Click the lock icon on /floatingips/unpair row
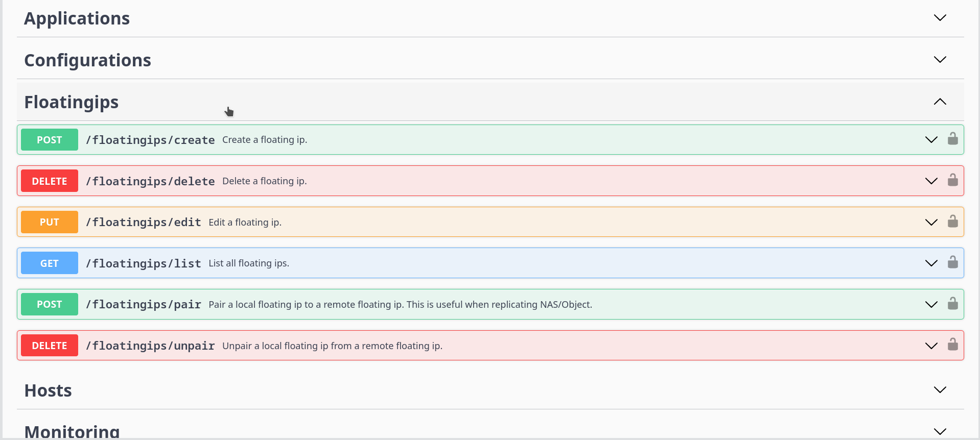This screenshot has height=440, width=980. pyautogui.click(x=952, y=344)
